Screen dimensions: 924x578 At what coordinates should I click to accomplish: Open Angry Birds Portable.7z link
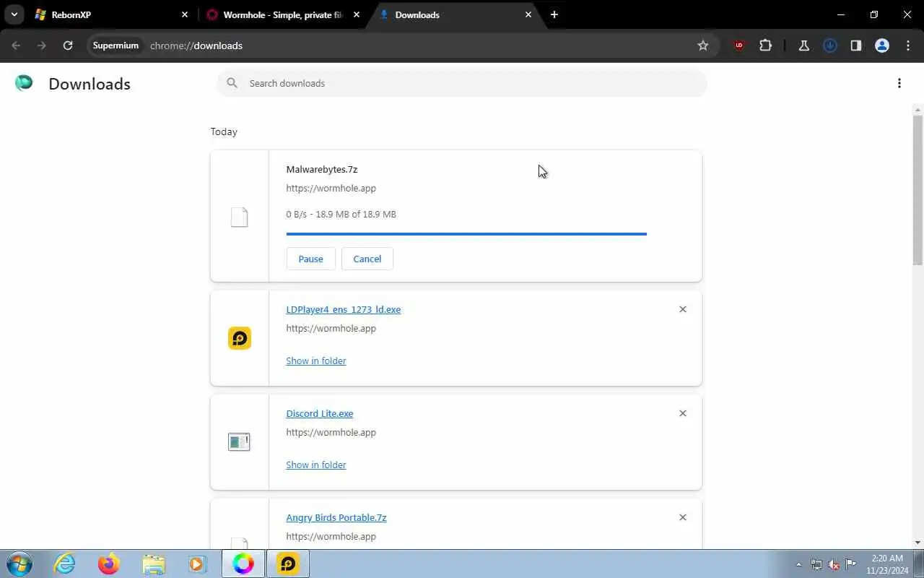(336, 517)
